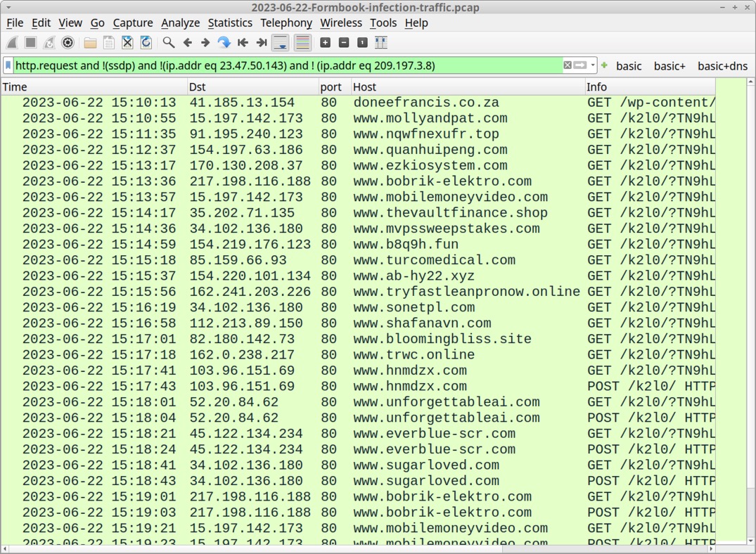This screenshot has height=554, width=756.
Task: Reset text to normal size icon
Action: tap(363, 42)
